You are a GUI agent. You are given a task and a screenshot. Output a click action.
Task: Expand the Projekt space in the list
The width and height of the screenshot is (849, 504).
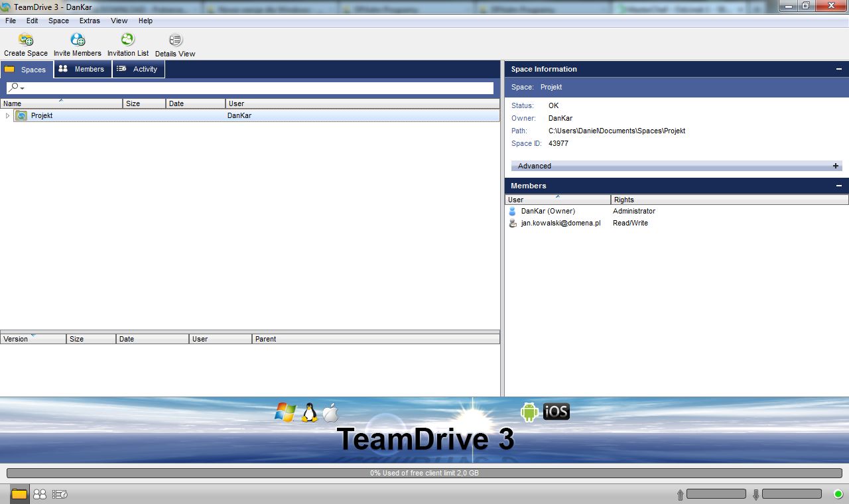(x=7, y=115)
